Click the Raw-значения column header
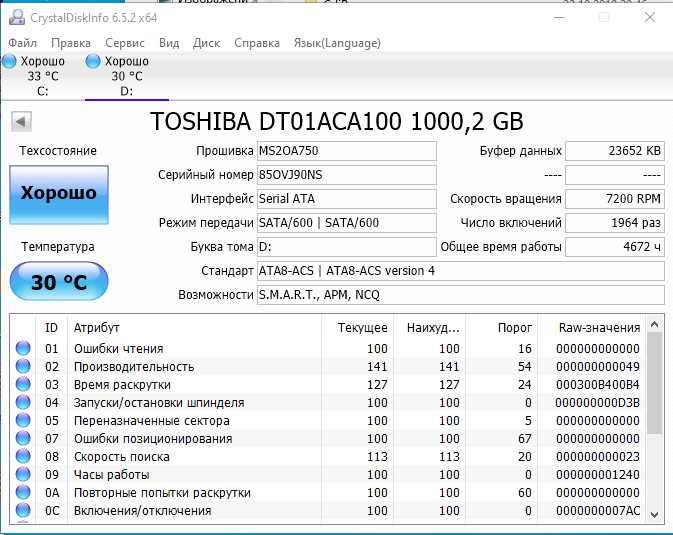The image size is (673, 535). (591, 328)
